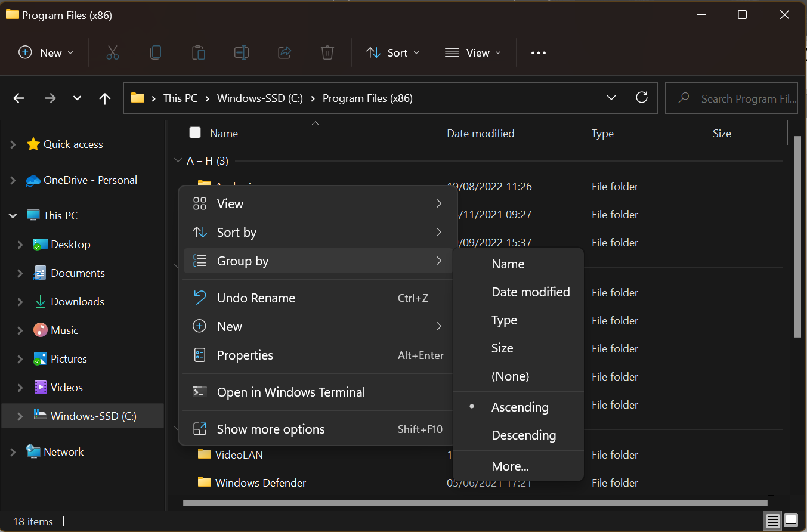Go up one folder level
This screenshot has height=532, width=807.
(105, 98)
